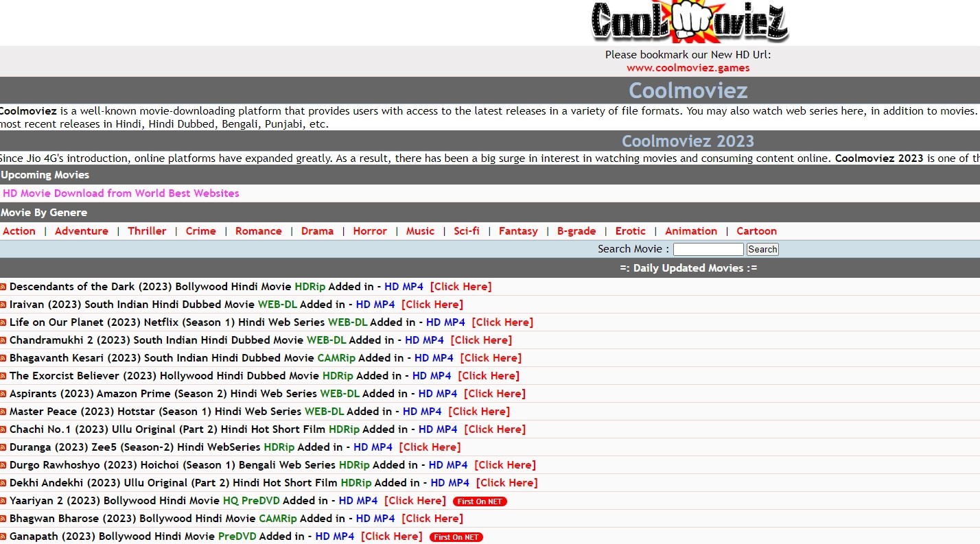This screenshot has height=544, width=980.
Task: Click RSS icon beside Ganapath row
Action: [3, 537]
